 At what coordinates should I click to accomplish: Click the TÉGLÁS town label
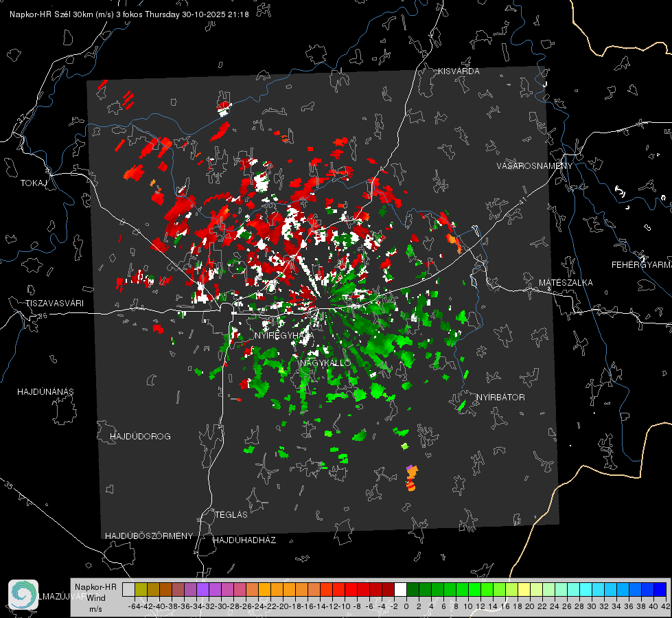231,515
